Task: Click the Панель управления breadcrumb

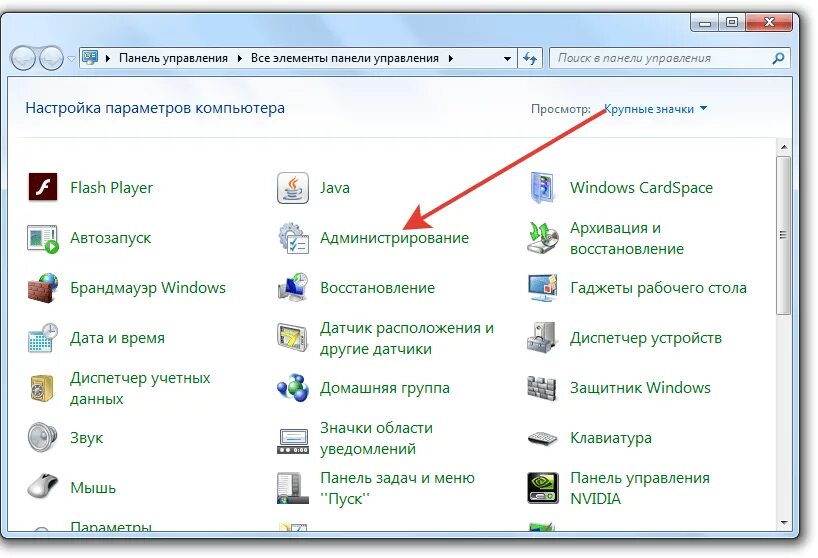Action: tap(173, 58)
